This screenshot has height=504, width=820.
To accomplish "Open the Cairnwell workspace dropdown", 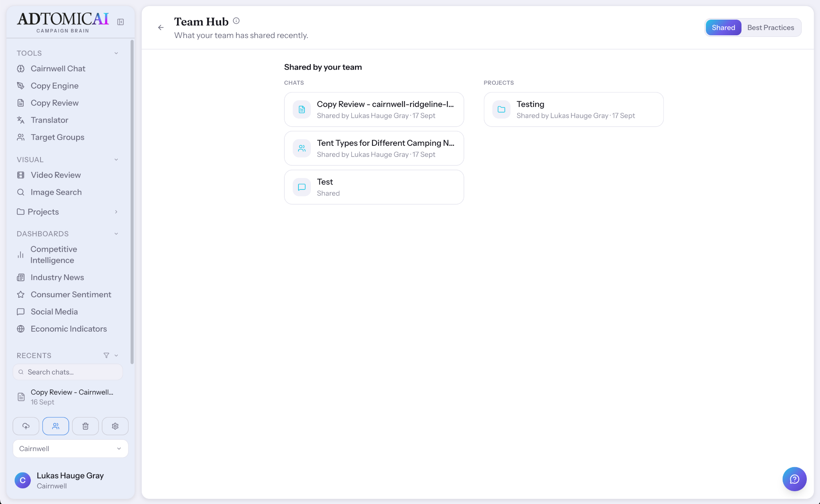I will (71, 449).
